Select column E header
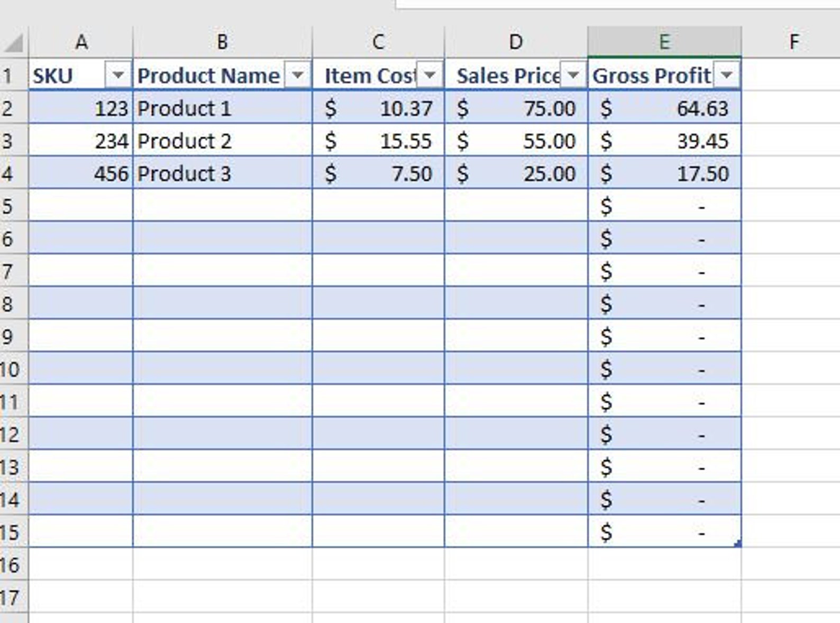 point(664,42)
